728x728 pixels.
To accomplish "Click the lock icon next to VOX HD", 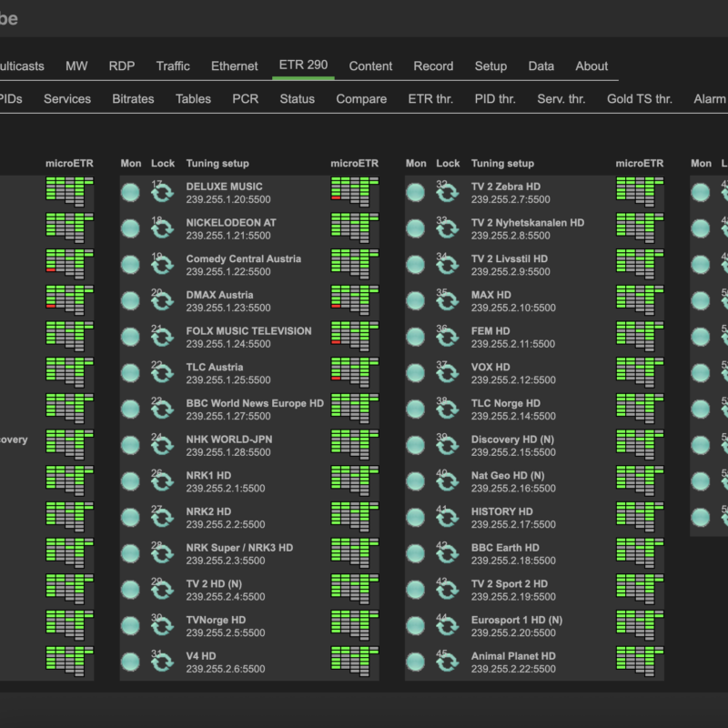I will [x=448, y=373].
